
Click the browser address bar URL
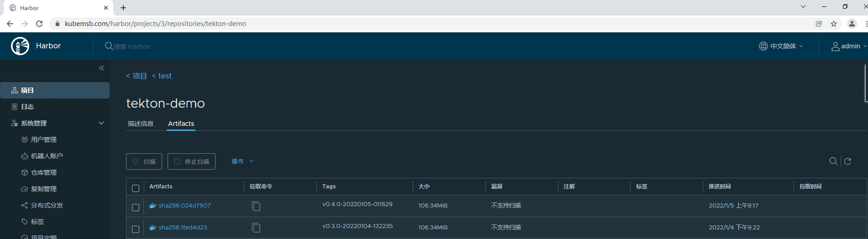pyautogui.click(x=155, y=24)
